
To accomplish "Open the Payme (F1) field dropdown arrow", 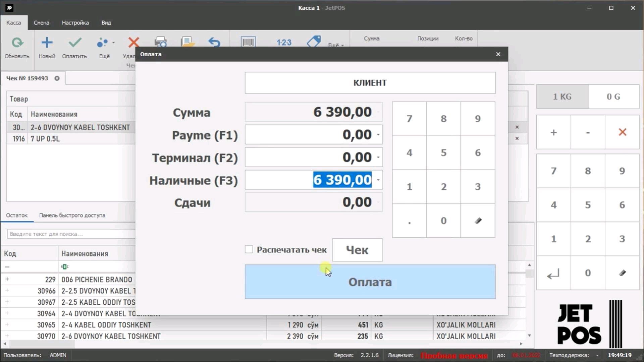I will click(x=378, y=135).
